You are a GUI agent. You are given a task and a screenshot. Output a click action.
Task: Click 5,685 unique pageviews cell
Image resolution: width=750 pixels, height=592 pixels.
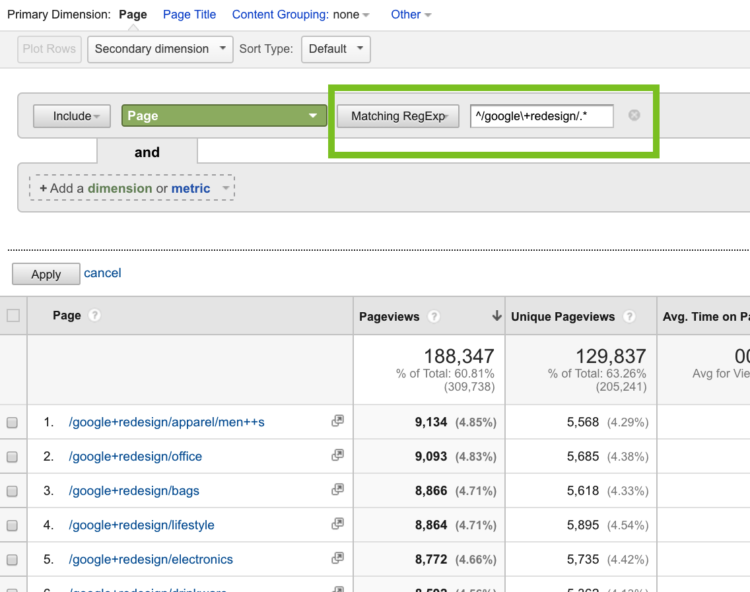(x=583, y=457)
